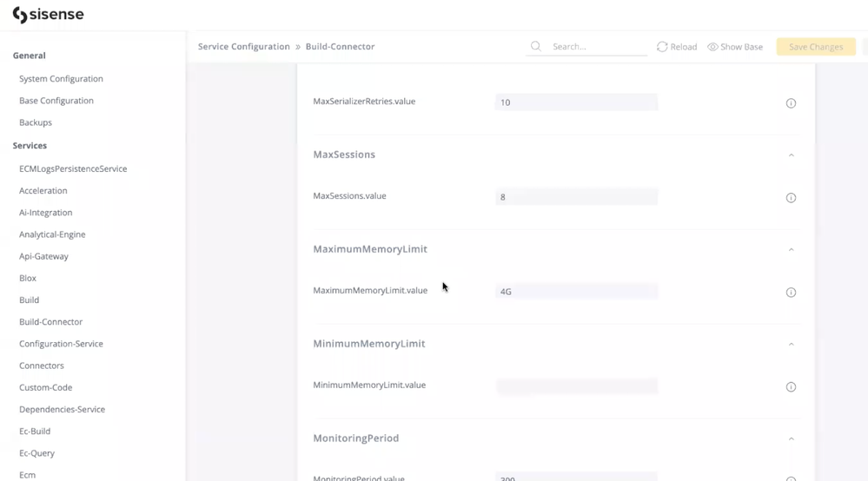Viewport: 868px width, 481px height.
Task: Collapse the MonitoringPeriod section
Action: coord(791,439)
